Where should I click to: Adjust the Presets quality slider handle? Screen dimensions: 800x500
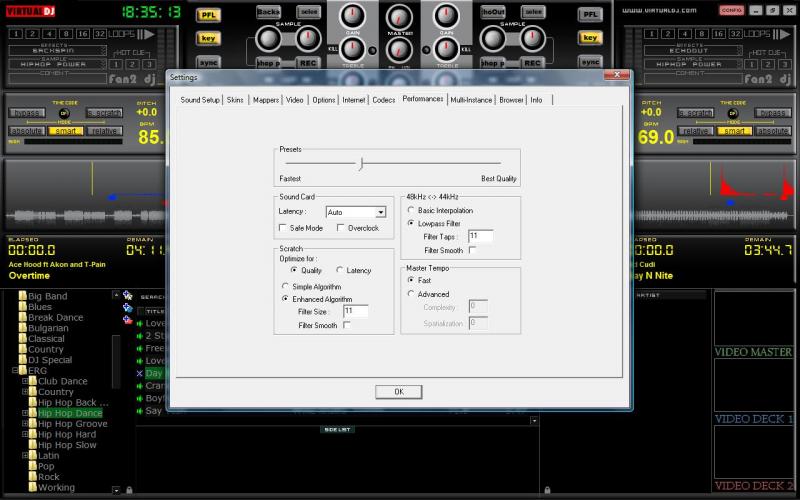(361, 163)
